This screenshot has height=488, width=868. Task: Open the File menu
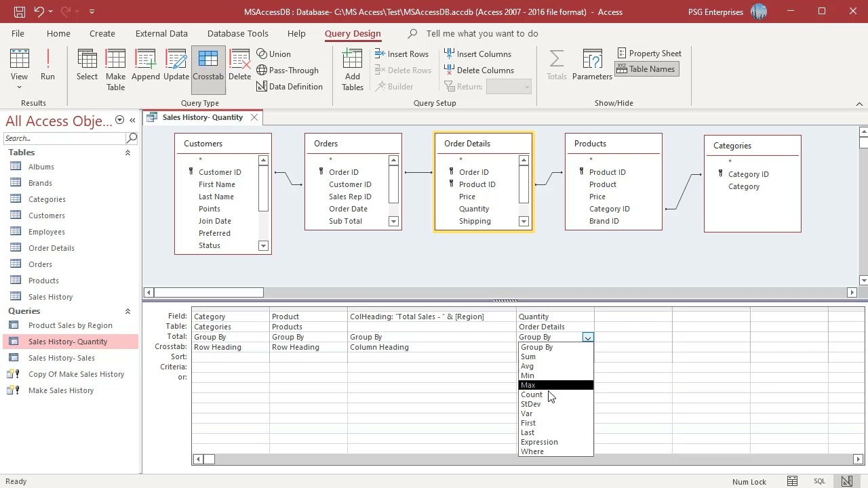(x=18, y=33)
